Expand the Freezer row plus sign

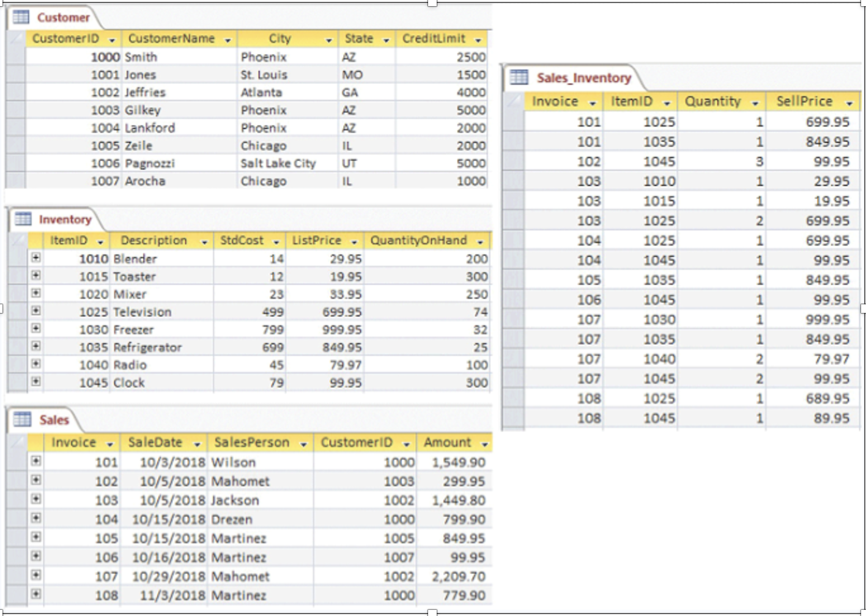(x=36, y=328)
